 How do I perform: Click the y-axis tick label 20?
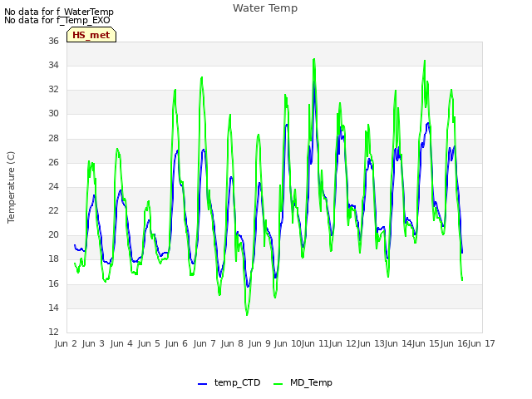tap(53, 234)
